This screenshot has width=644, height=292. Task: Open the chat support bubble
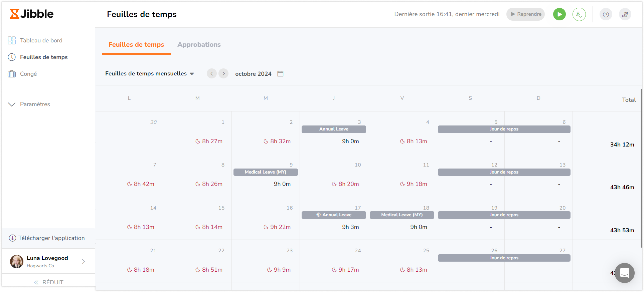point(625,273)
